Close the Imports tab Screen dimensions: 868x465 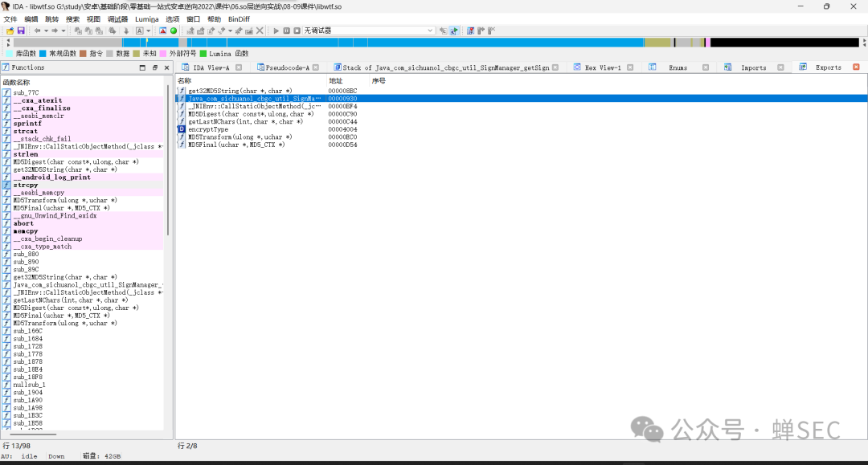pos(780,67)
